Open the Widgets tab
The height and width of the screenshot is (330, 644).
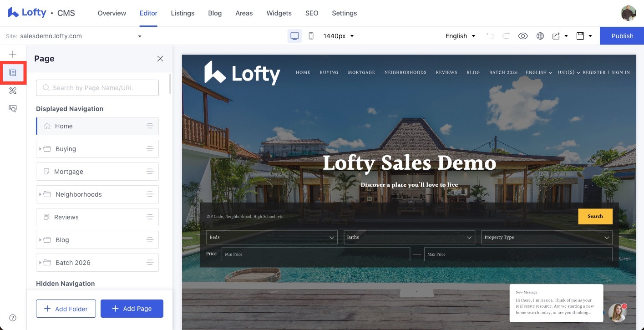tap(279, 13)
